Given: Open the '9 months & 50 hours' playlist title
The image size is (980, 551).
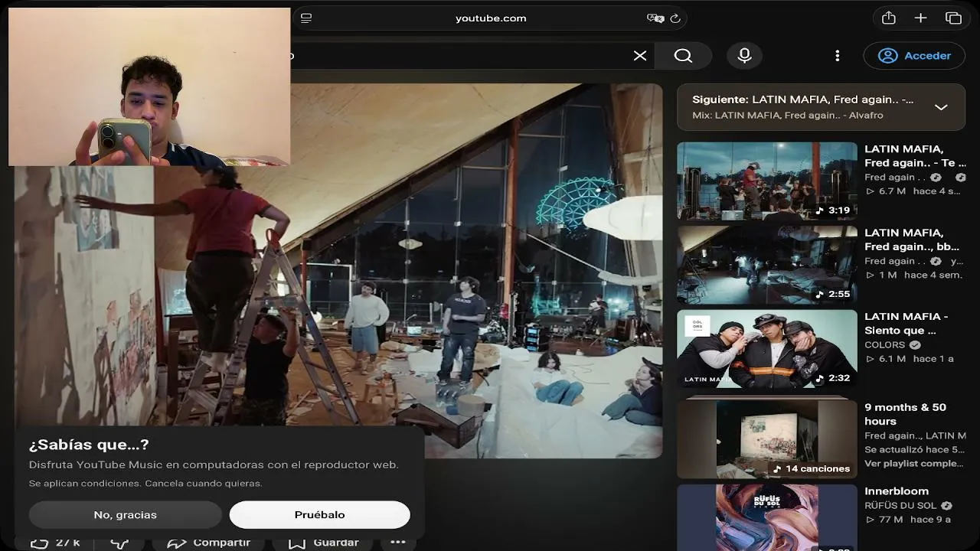Looking at the screenshot, I should tap(905, 414).
